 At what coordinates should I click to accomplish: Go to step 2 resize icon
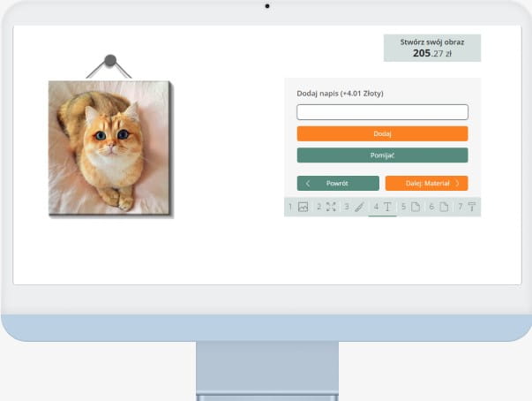click(331, 207)
